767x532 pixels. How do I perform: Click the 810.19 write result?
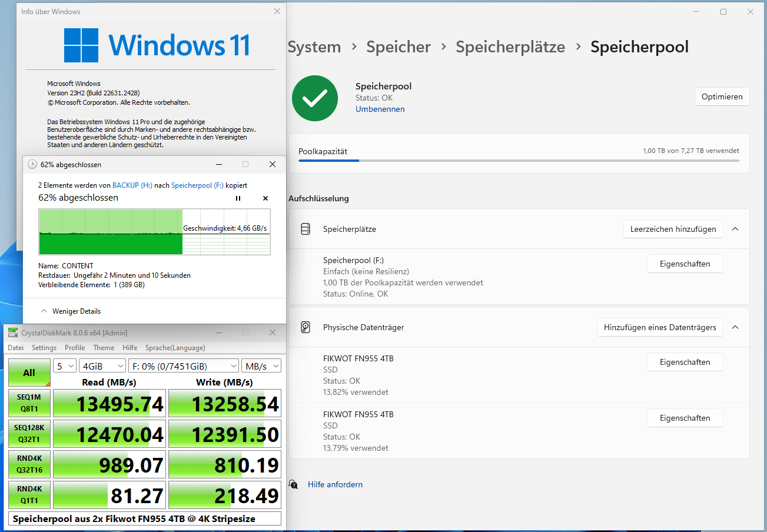pos(225,465)
